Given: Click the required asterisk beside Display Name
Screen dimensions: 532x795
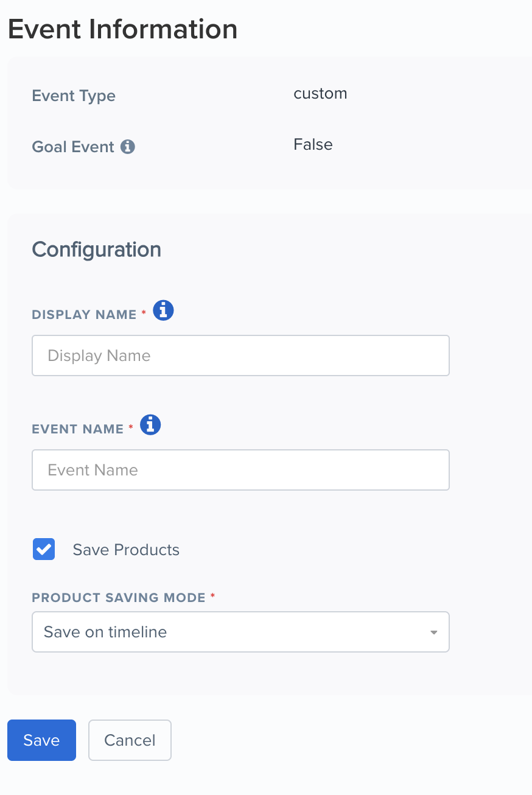Looking at the screenshot, I should coord(143,311).
